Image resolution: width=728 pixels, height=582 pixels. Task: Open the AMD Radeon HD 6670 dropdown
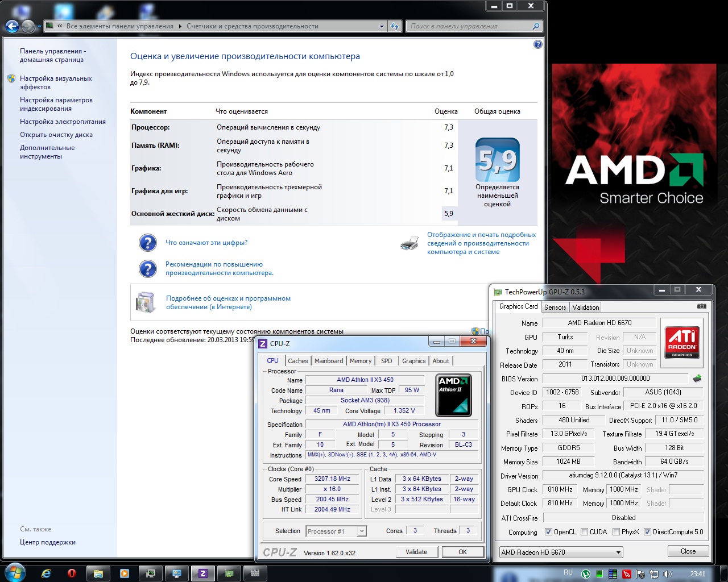click(561, 552)
